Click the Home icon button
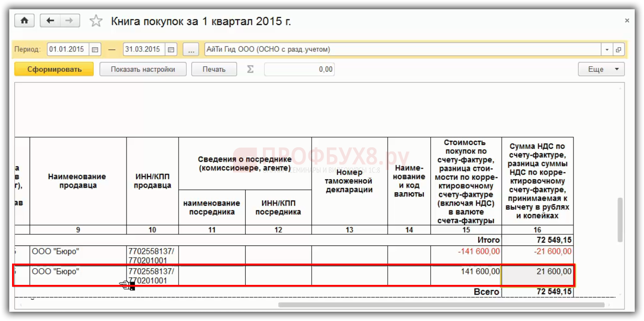Viewport: 644px width, 321px height. pyautogui.click(x=24, y=21)
